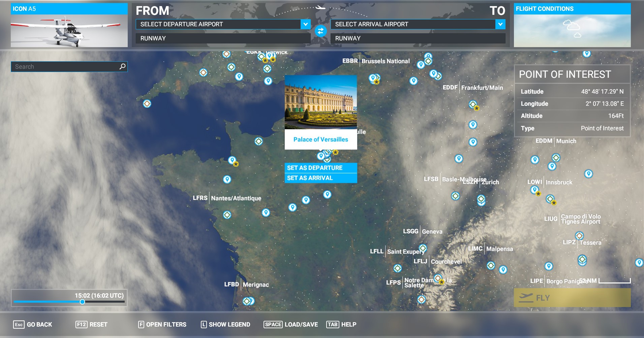Choose Set as Arrival for Versailles
Screen dimensions: 644x338
click(321, 178)
